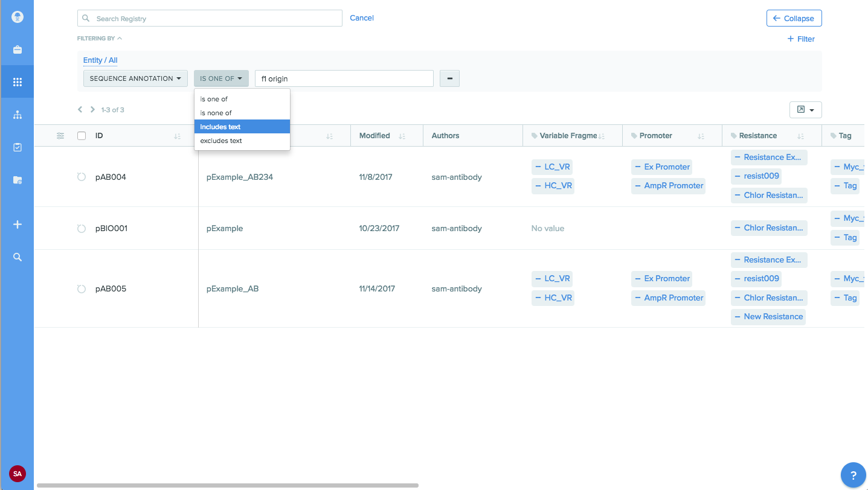Open the pAB005 entity ID

click(x=111, y=289)
